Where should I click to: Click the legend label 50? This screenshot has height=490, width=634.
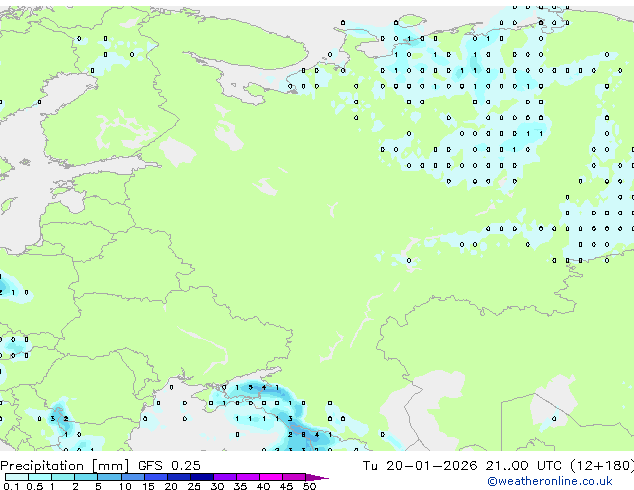[309, 486]
